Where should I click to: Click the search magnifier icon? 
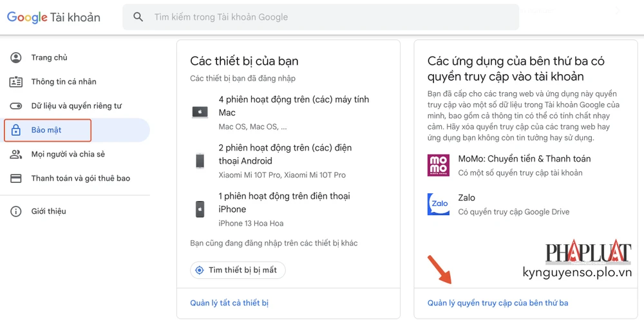138,17
